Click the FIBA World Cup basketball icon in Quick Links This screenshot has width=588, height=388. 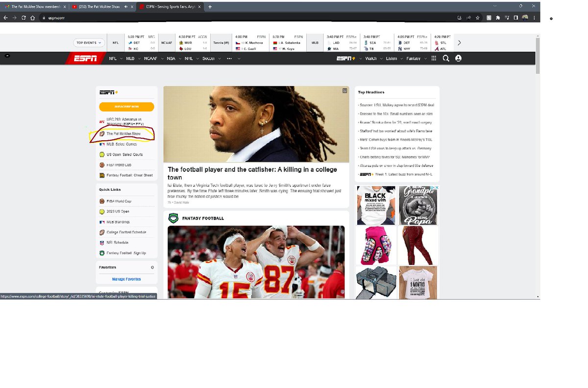pos(102,201)
